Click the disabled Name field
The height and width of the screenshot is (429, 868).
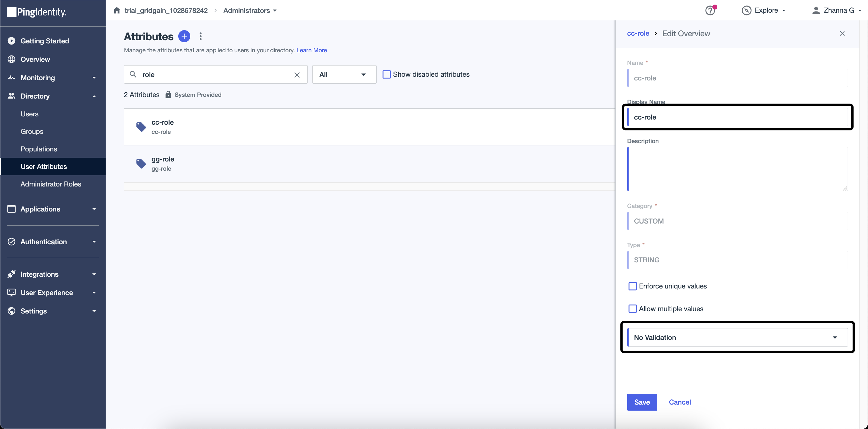[x=737, y=78]
